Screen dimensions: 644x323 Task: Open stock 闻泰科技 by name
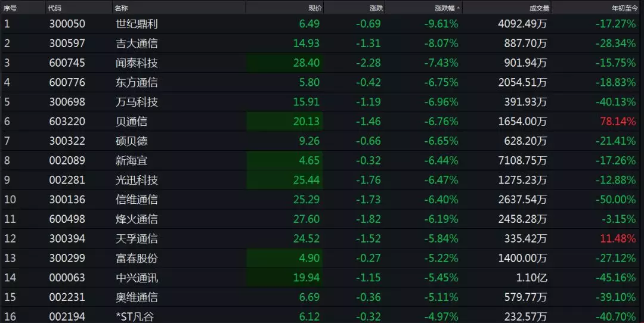click(x=137, y=63)
